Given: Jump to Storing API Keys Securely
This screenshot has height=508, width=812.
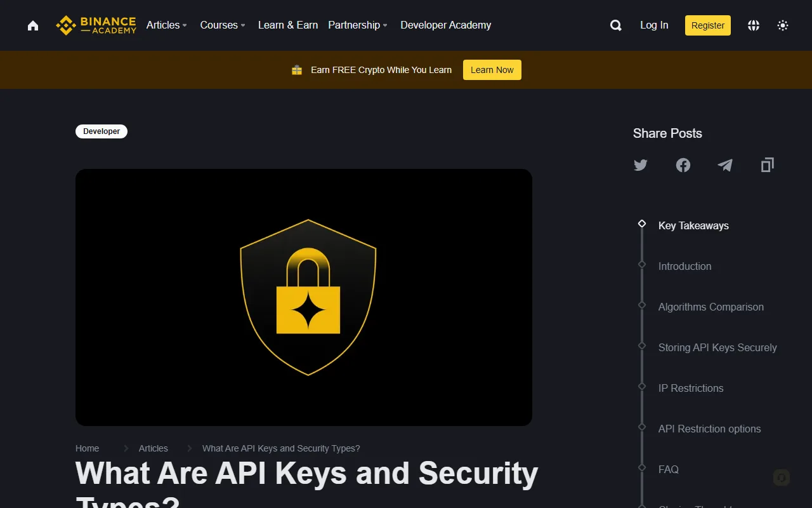Looking at the screenshot, I should [x=717, y=347].
